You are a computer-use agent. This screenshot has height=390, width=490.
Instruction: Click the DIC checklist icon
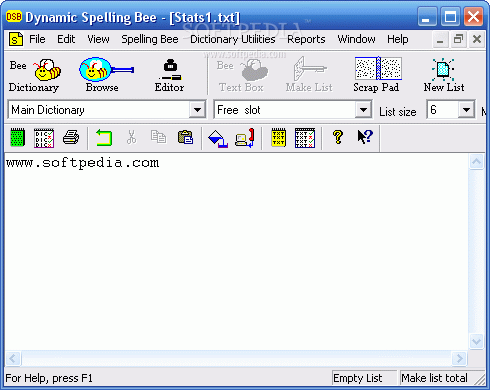point(44,138)
